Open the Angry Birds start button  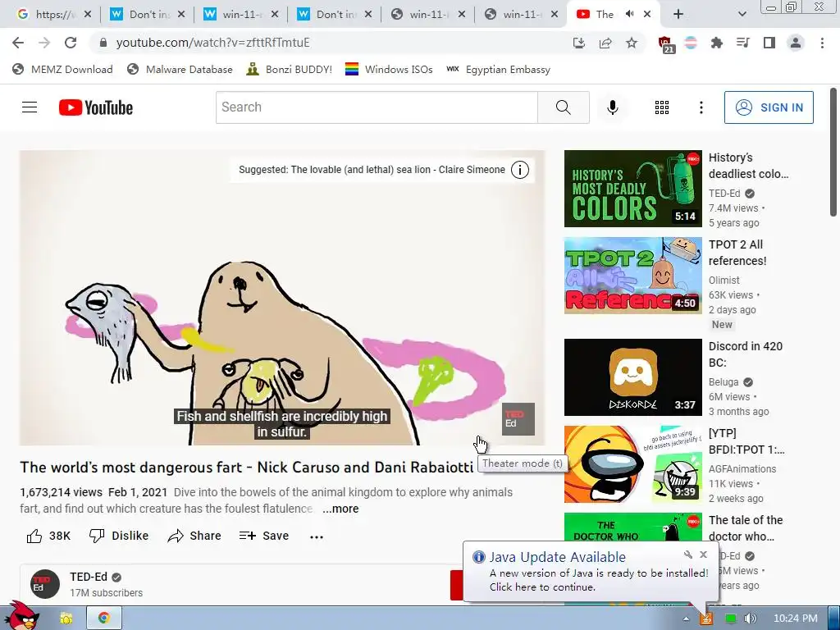pos(21,616)
